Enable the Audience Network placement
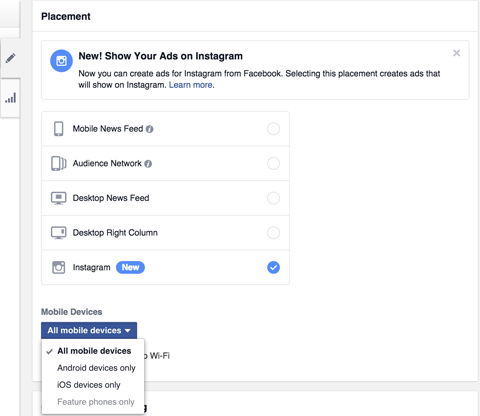480x416 pixels. [x=273, y=163]
